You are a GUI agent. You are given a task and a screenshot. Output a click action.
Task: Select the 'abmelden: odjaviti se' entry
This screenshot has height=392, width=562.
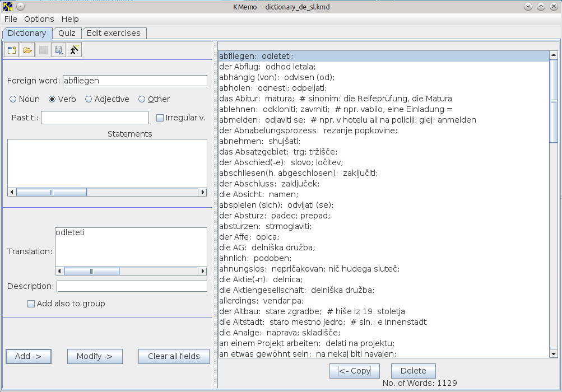[383, 120]
